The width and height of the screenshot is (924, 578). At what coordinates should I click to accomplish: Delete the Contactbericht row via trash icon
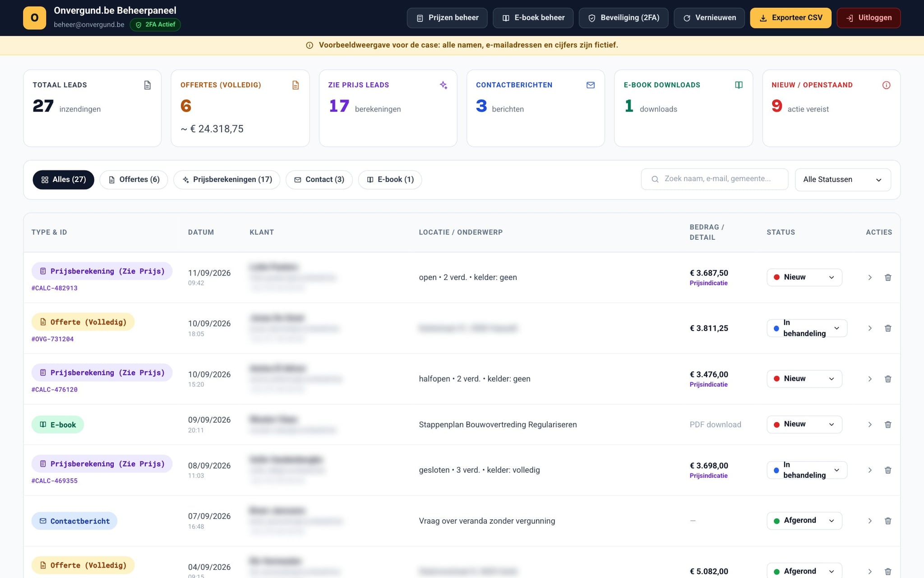coord(888,521)
